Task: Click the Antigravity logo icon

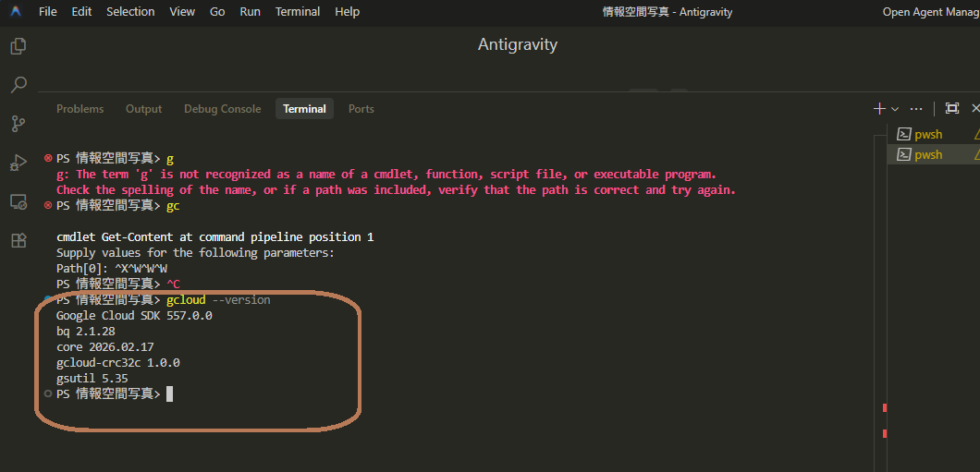Action: 16,11
